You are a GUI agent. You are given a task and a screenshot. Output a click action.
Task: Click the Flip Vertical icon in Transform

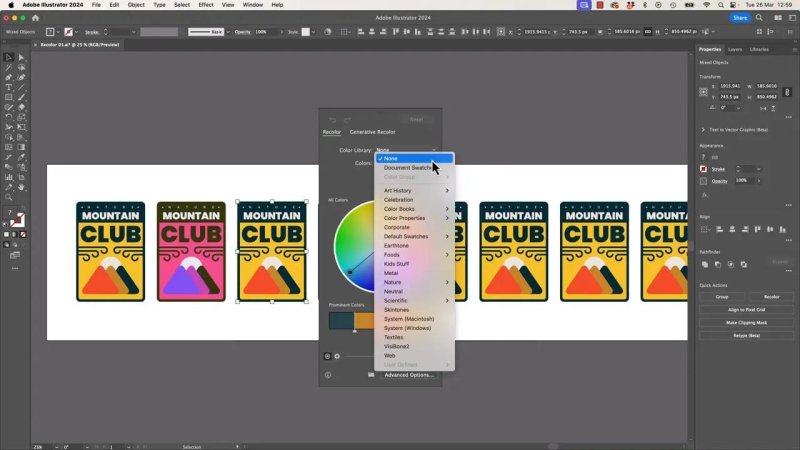click(x=773, y=108)
